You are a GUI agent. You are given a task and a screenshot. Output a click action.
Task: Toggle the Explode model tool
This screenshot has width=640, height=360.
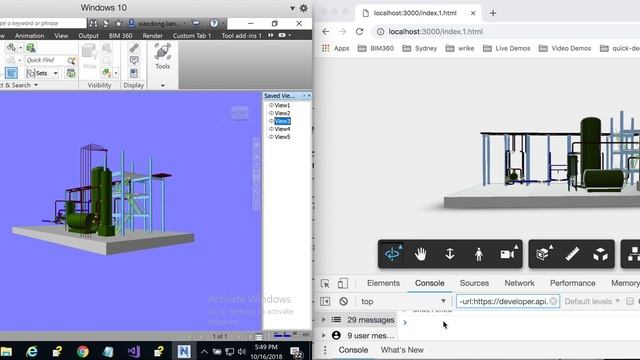(x=600, y=254)
